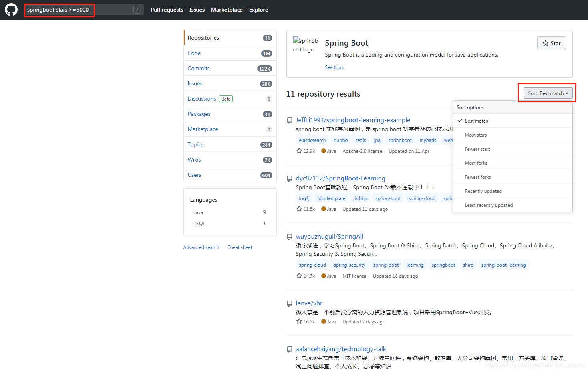Click the repo icon beside lenve/vhr
The image size is (588, 372).
pyautogui.click(x=290, y=303)
